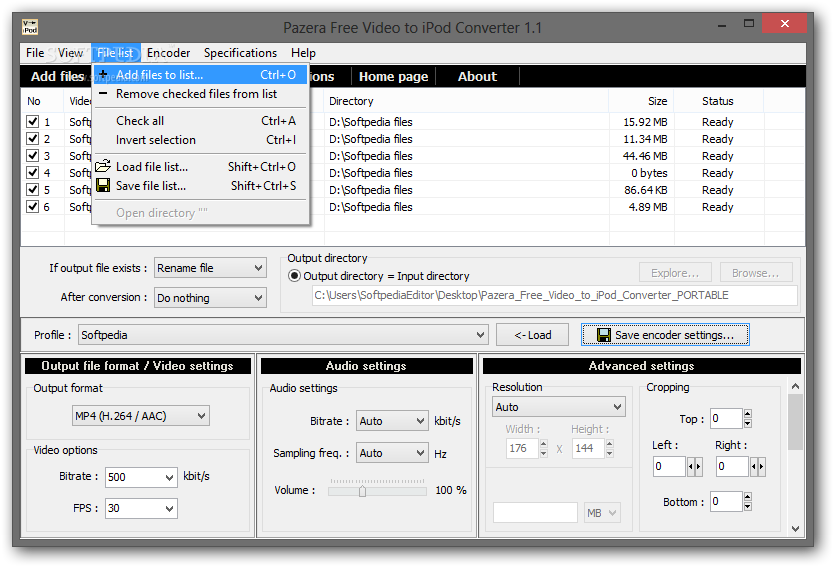Screen dimensions: 834x567
Task: Choose Add files to list menu entry
Action: [x=201, y=74]
